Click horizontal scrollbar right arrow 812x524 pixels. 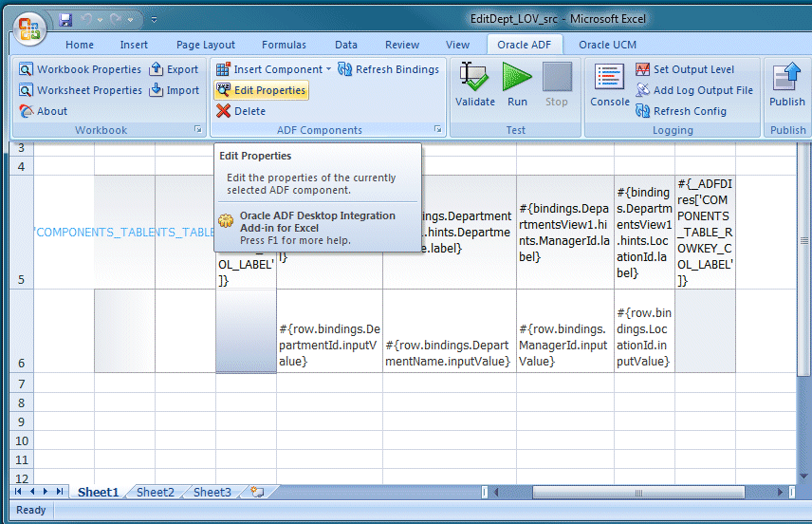pos(781,493)
